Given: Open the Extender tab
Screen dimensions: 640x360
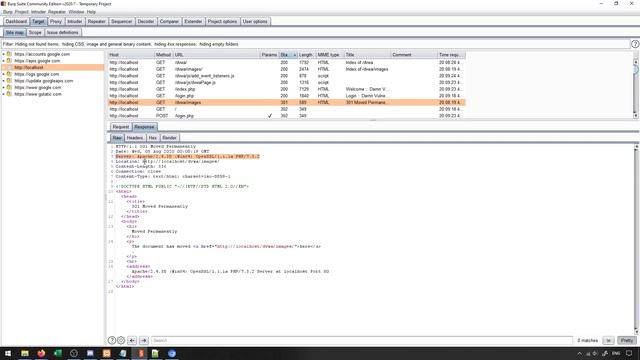Looking at the screenshot, I should pyautogui.click(x=193, y=21).
